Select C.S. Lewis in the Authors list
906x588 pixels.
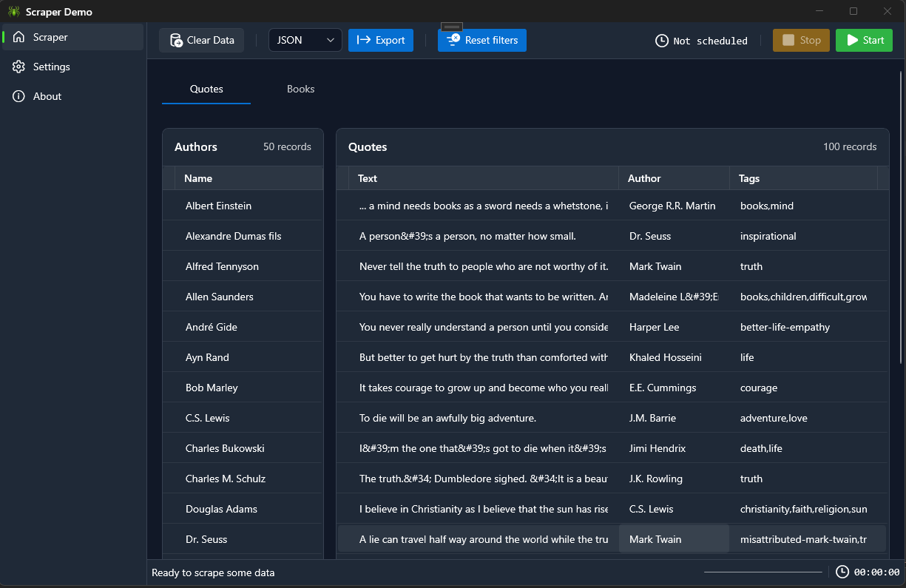tap(243, 418)
